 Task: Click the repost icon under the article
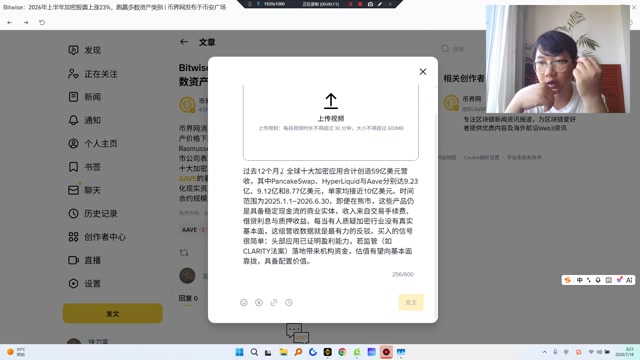tap(184, 253)
